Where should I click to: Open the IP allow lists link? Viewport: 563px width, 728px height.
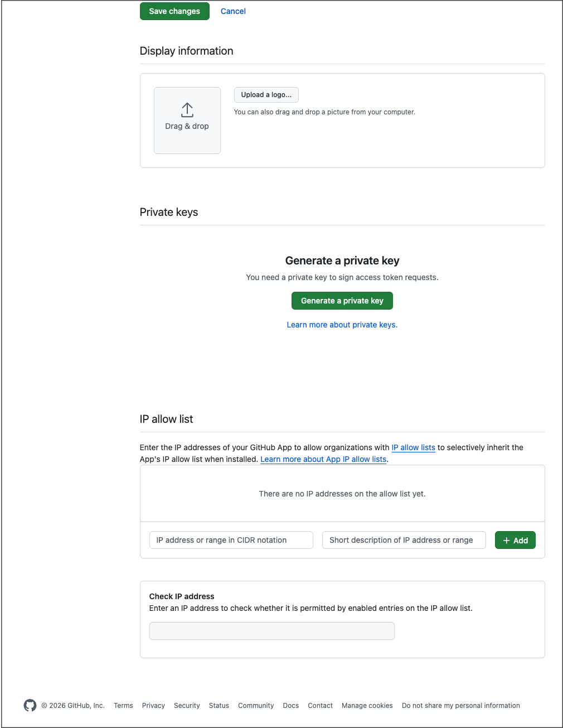point(413,447)
